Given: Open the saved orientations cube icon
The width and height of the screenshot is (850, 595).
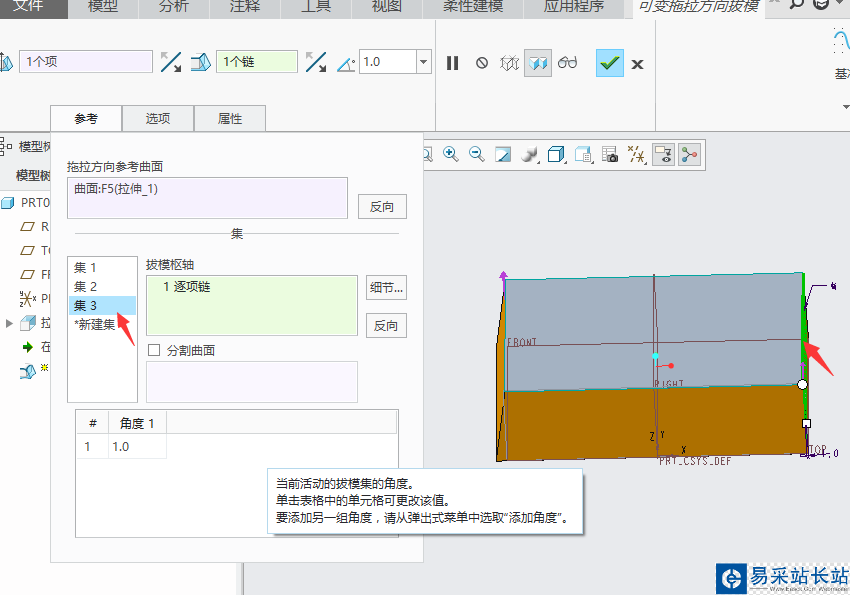Looking at the screenshot, I should pyautogui.click(x=556, y=155).
